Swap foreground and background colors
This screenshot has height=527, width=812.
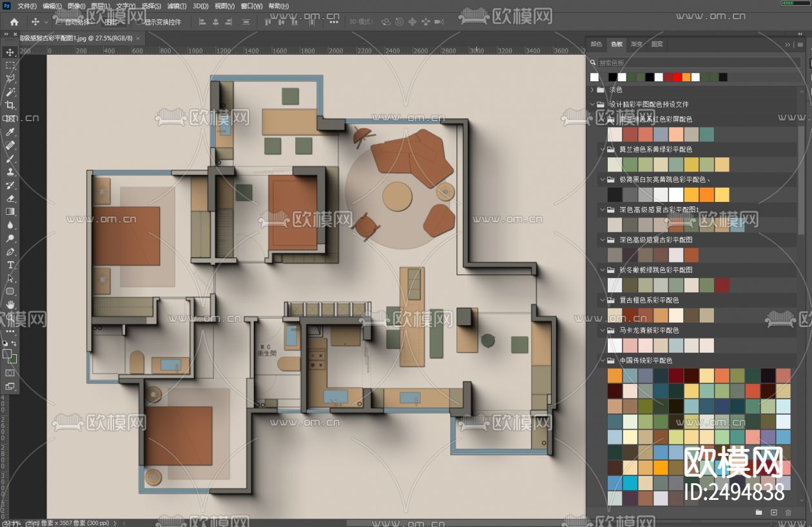click(x=15, y=343)
